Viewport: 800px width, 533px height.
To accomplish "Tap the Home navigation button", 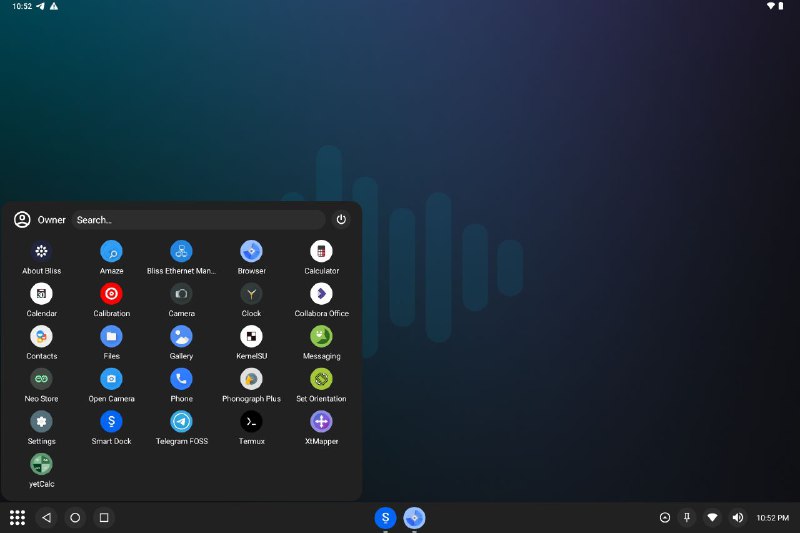I will point(75,518).
